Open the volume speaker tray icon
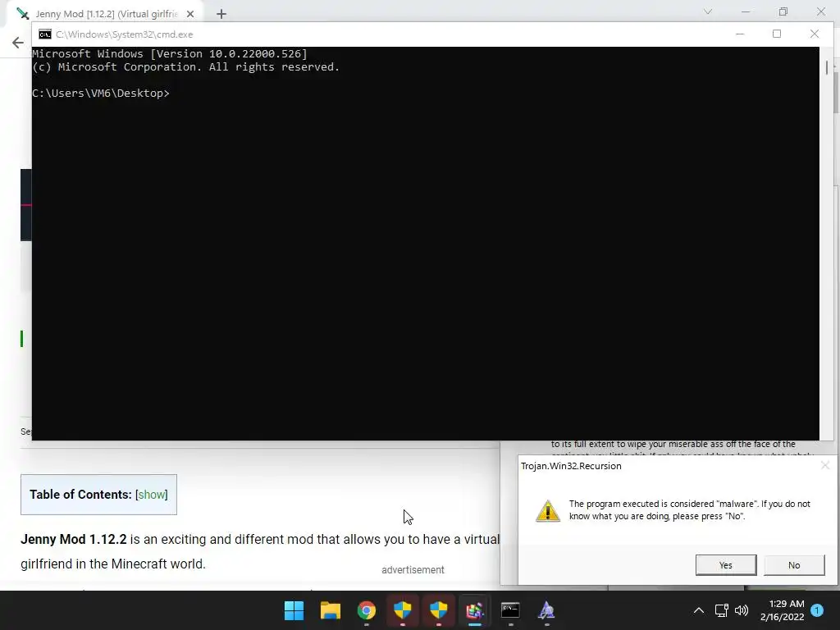Viewport: 840px width, 630px height. point(742,610)
